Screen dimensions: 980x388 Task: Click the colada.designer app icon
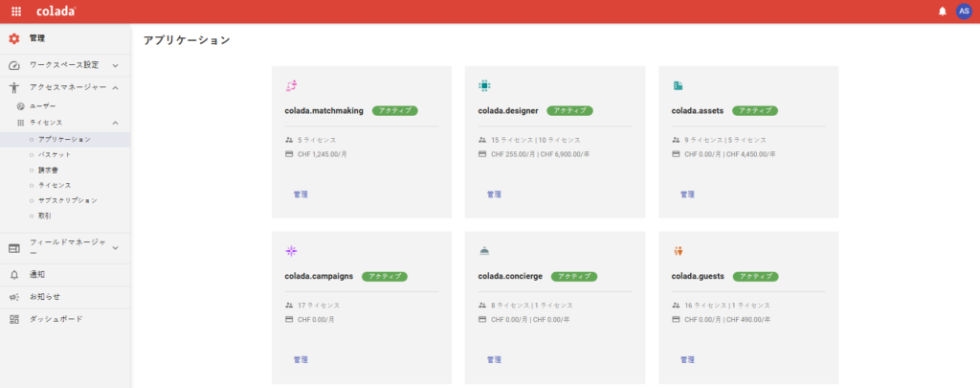tap(483, 85)
